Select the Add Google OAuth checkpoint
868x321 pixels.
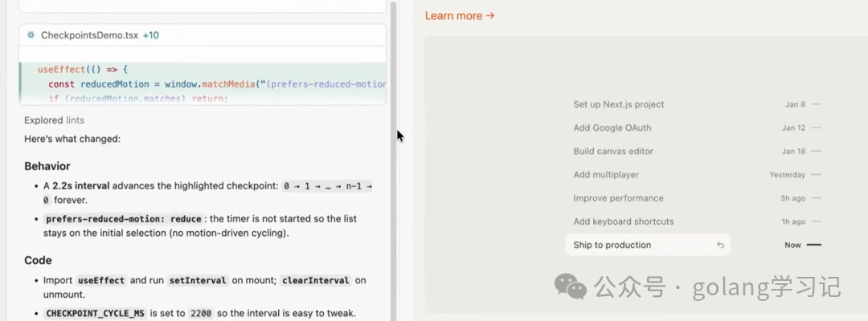pos(612,128)
